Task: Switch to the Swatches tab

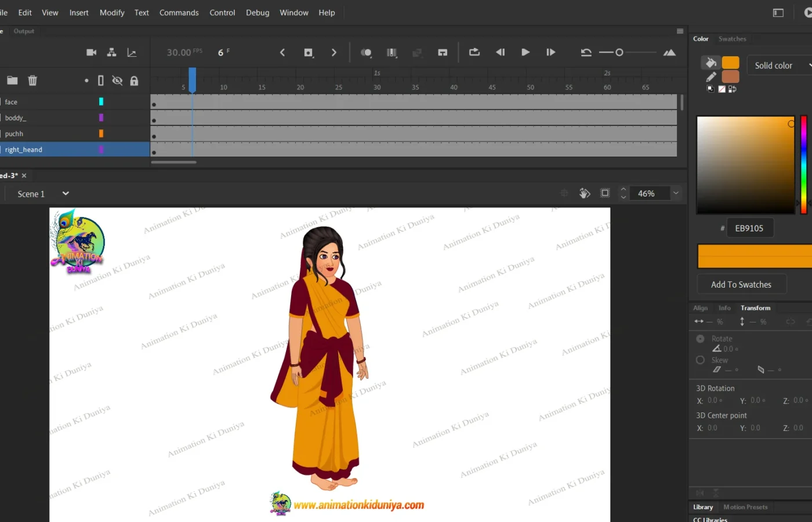Action: coord(732,39)
